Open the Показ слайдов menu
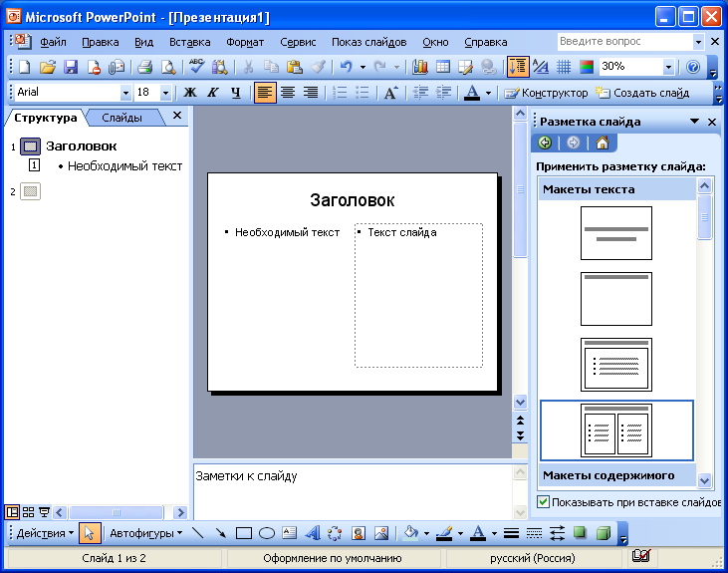The width and height of the screenshot is (728, 573). pyautogui.click(x=369, y=42)
